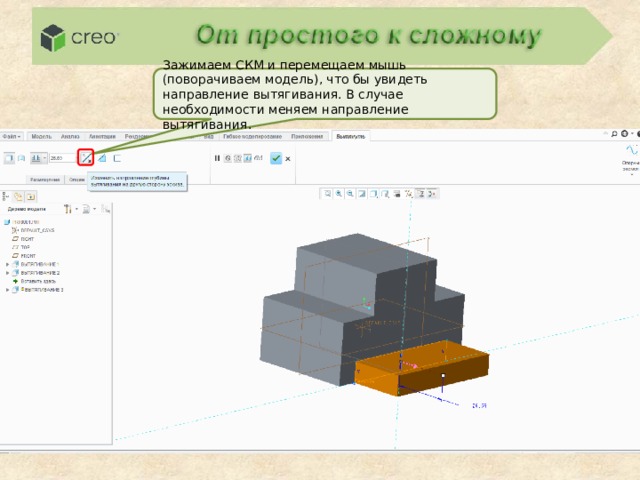Select the Вытянуть ribbon tab
The height and width of the screenshot is (480, 640).
pyautogui.click(x=351, y=136)
